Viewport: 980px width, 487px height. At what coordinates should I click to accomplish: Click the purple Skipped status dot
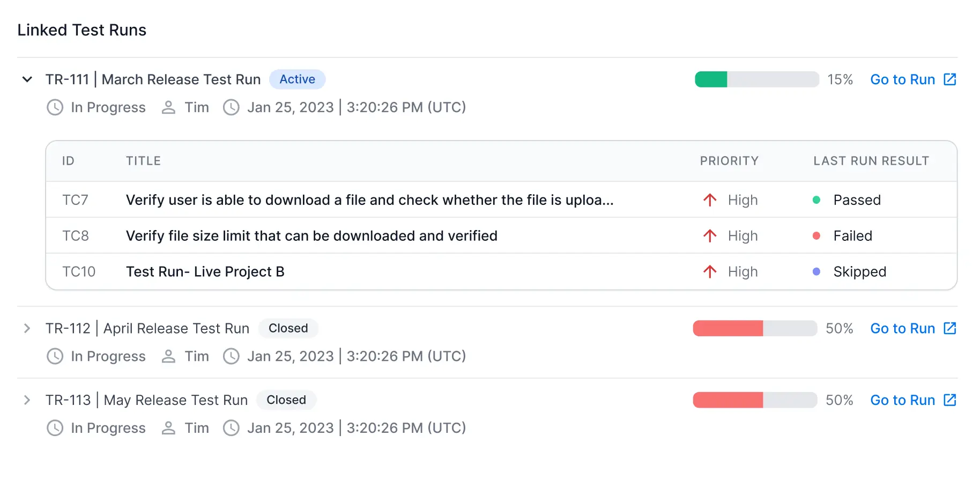(x=816, y=272)
